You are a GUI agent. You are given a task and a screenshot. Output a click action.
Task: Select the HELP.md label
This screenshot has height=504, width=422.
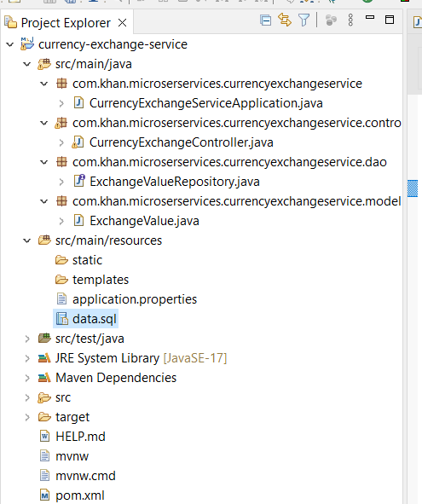[x=80, y=437]
